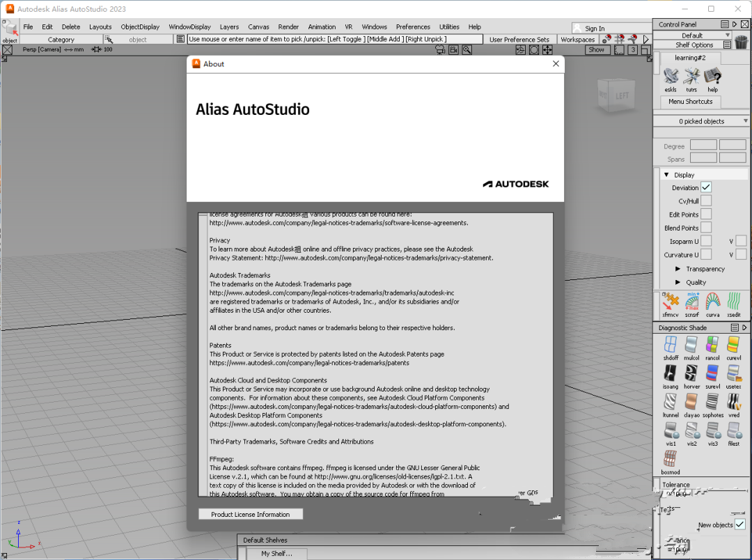
Task: Select the curva curve curvature tool
Action: pos(713,302)
